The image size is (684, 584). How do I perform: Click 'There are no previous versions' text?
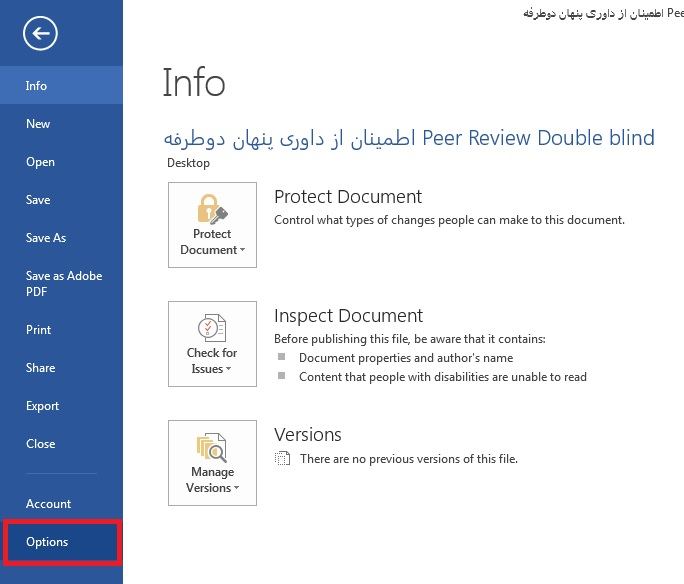409,459
